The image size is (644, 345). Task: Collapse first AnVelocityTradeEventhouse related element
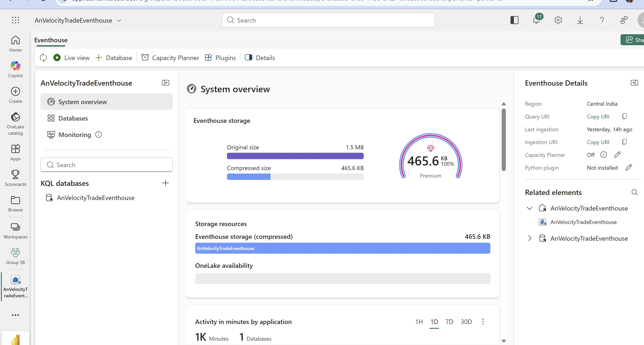pos(530,208)
